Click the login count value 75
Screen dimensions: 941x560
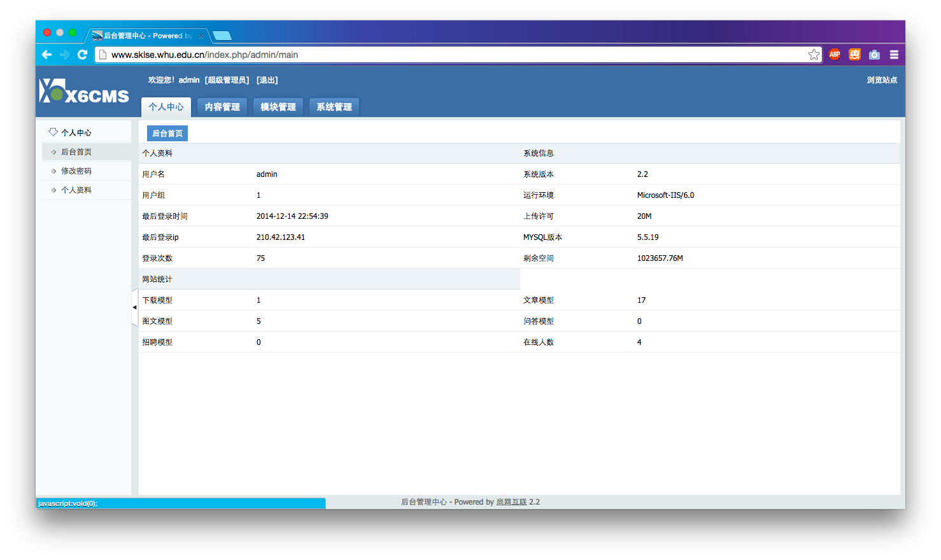point(260,258)
